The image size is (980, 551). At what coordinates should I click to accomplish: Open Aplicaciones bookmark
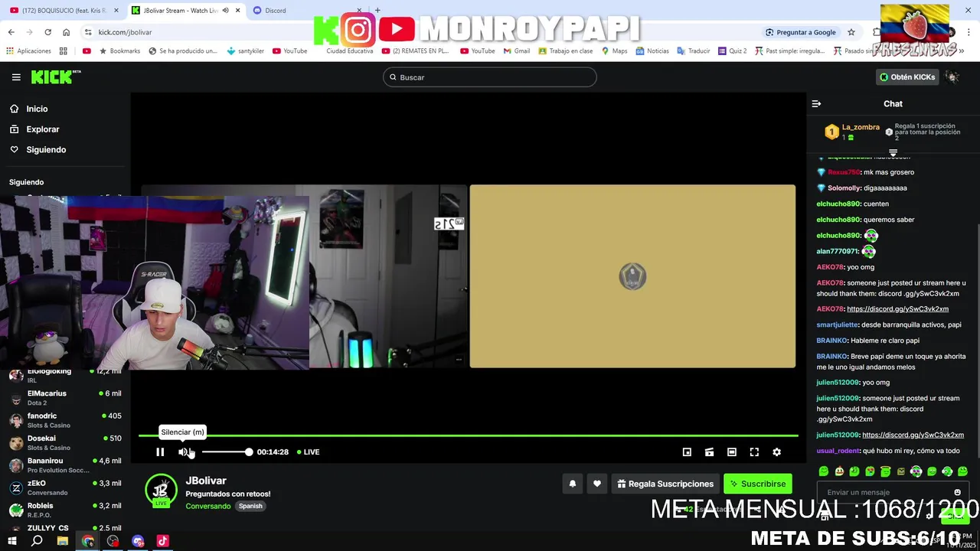[28, 51]
